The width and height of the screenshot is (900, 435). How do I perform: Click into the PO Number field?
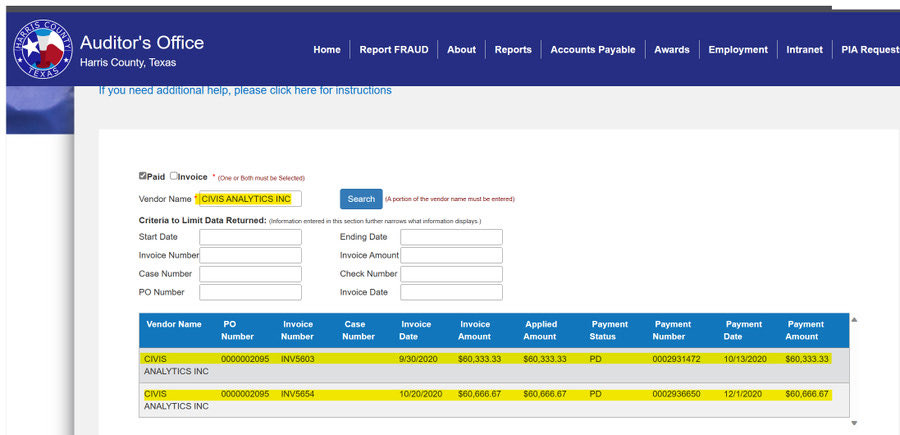point(250,292)
